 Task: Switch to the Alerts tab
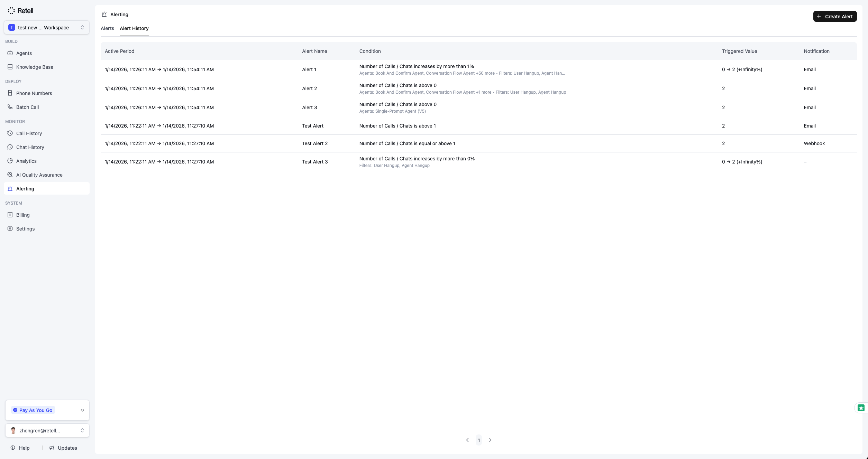click(107, 28)
